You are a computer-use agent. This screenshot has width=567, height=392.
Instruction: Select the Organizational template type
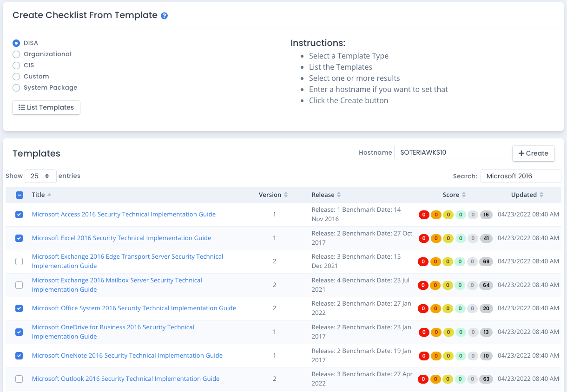[16, 54]
